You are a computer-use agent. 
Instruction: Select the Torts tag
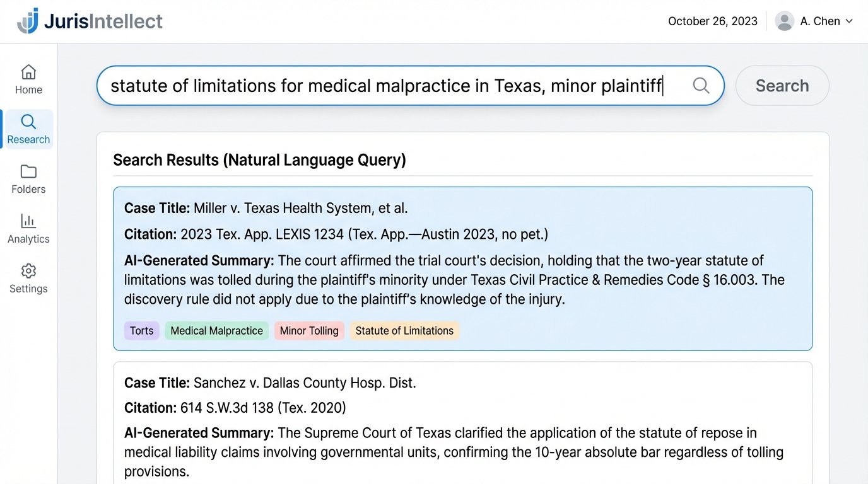click(141, 330)
